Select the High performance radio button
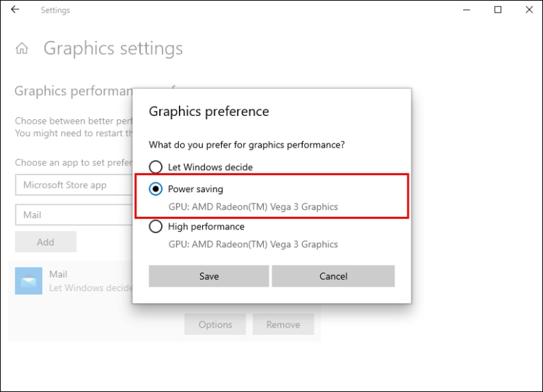Screen dimensions: 543x392 (x=156, y=227)
